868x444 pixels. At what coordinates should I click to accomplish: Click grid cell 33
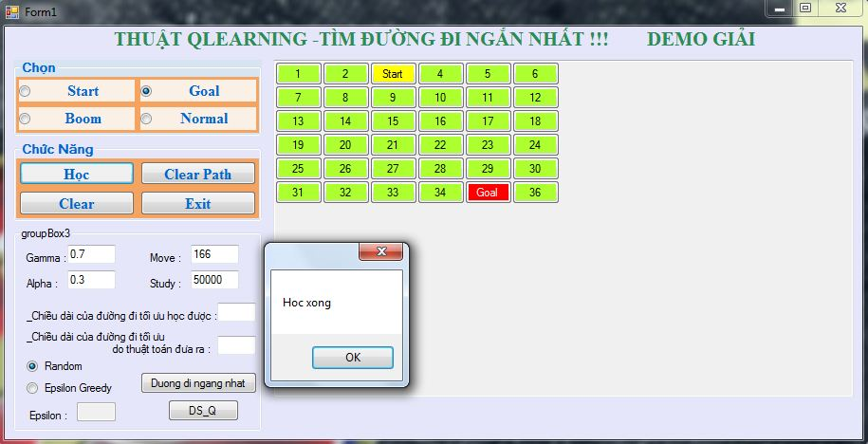[393, 192]
